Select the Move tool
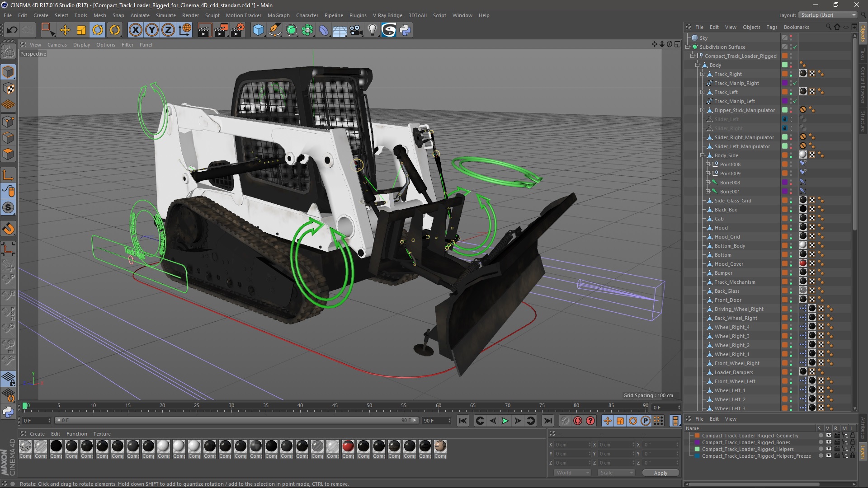Viewport: 868px width, 488px height. tap(65, 30)
